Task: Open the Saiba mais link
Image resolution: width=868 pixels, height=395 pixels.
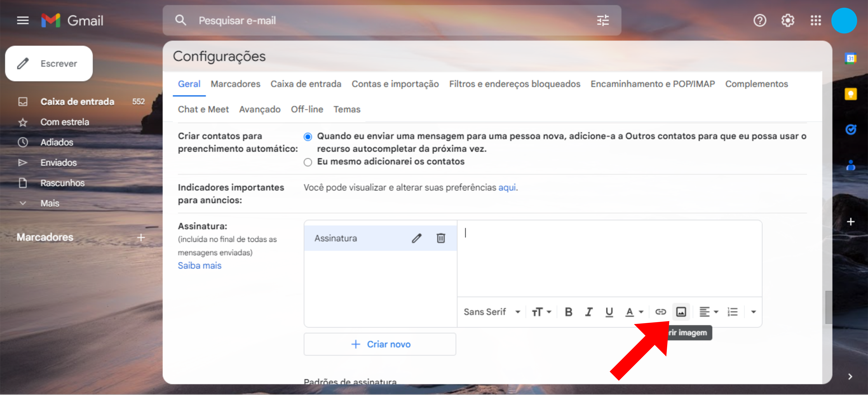Action: tap(199, 266)
